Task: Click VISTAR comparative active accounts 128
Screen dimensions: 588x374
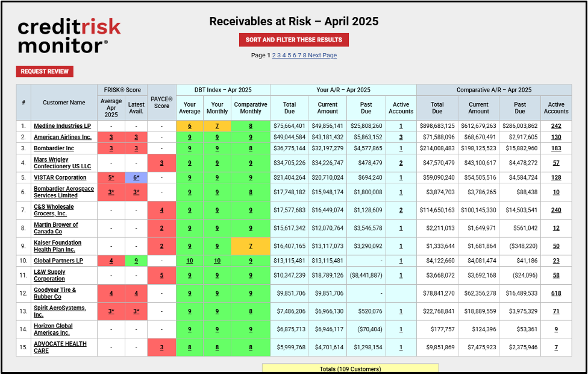Action: [x=556, y=177]
